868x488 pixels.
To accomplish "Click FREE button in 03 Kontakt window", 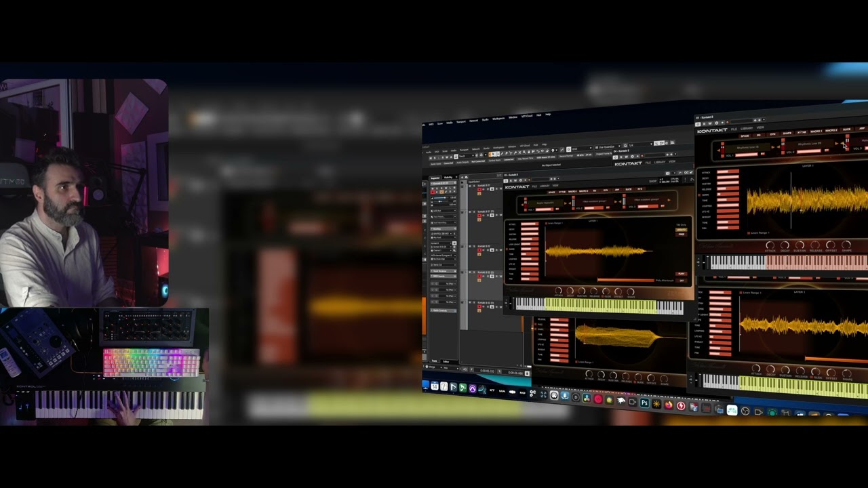I will click(682, 235).
